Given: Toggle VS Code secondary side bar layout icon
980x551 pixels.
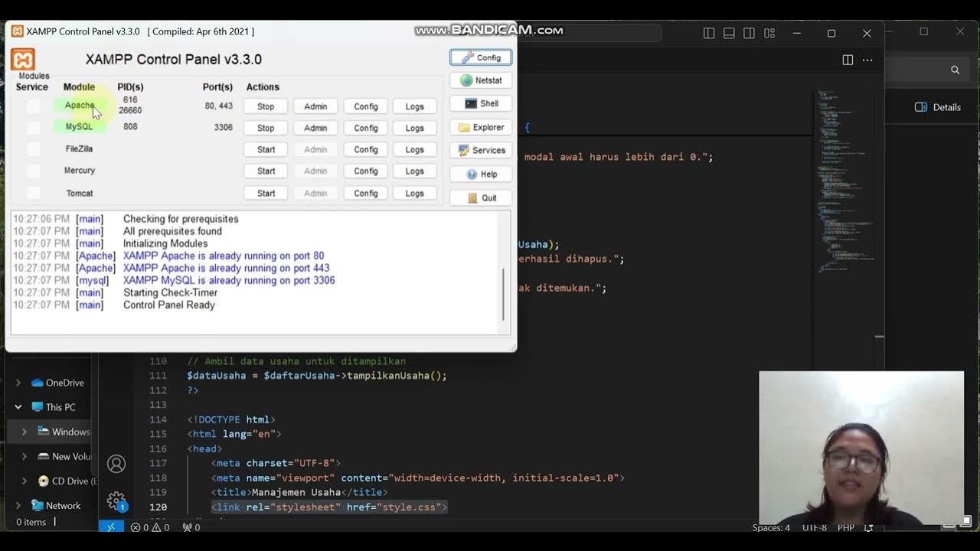Looking at the screenshot, I should click(x=749, y=34).
